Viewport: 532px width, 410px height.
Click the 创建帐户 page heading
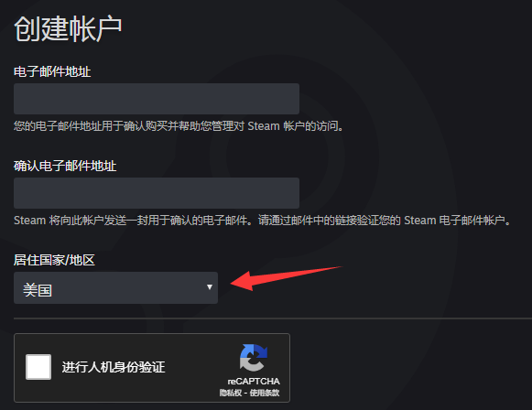pos(68,28)
